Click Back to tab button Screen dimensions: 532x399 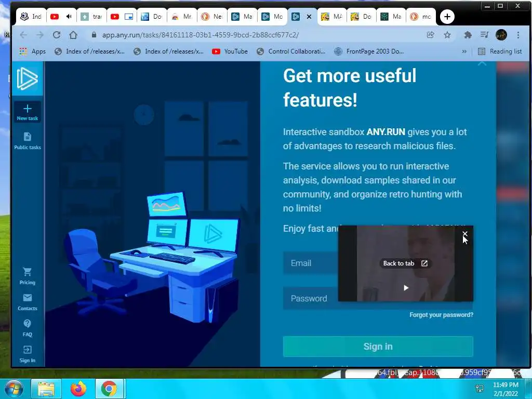point(405,263)
